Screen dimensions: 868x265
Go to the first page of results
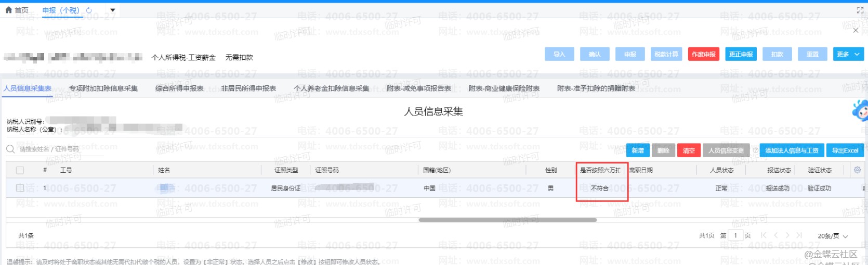(763, 235)
